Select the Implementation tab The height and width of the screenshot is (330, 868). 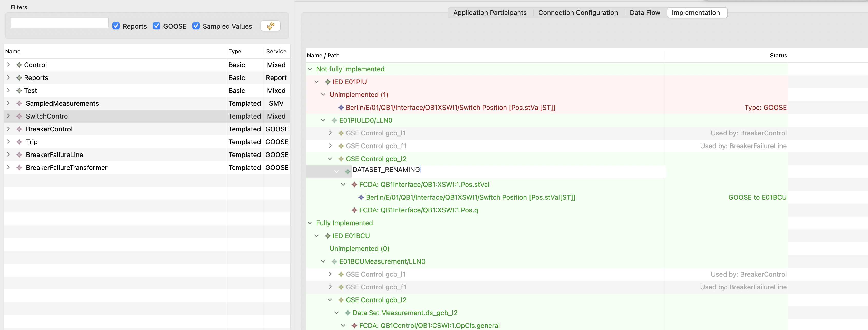[x=697, y=13]
